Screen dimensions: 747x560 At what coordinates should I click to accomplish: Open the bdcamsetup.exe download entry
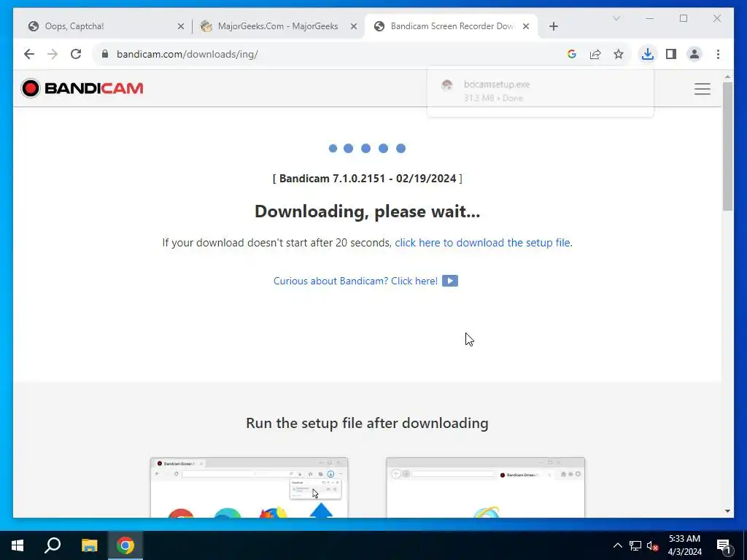tap(541, 91)
